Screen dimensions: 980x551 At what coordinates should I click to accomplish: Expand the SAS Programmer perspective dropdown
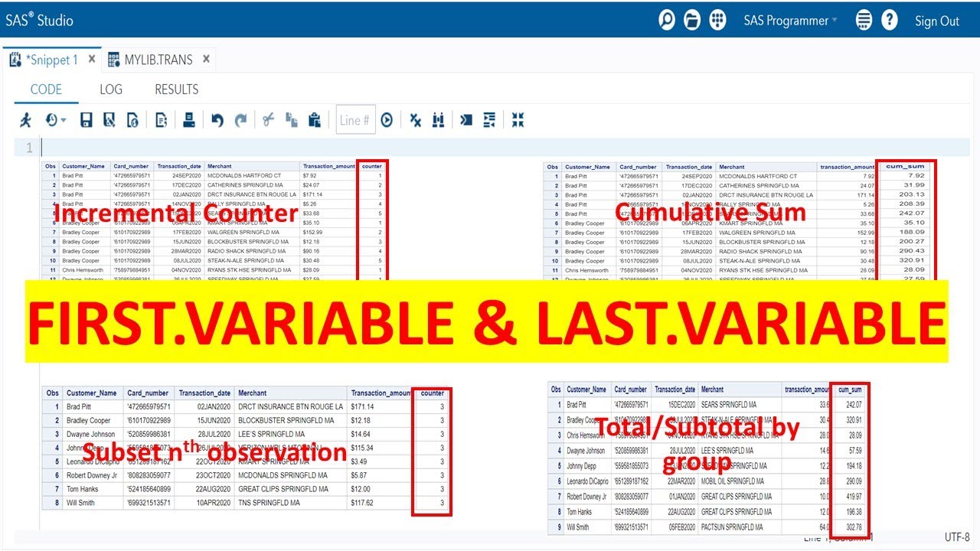[791, 21]
